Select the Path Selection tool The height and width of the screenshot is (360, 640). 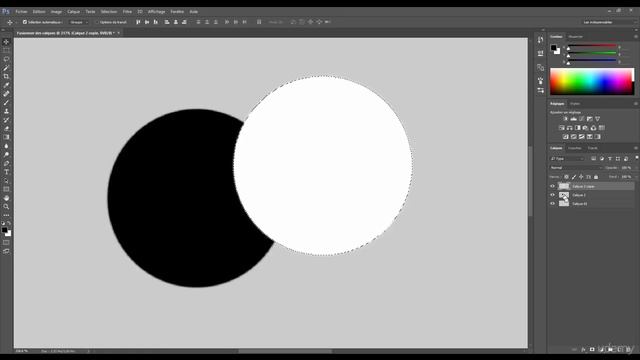click(x=6, y=181)
